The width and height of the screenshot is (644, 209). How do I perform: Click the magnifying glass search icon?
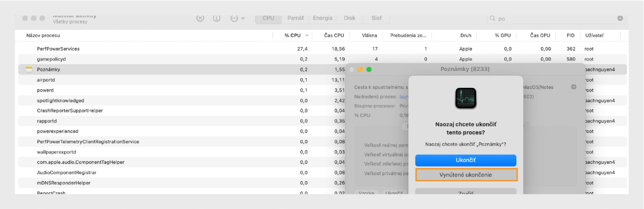click(x=492, y=18)
